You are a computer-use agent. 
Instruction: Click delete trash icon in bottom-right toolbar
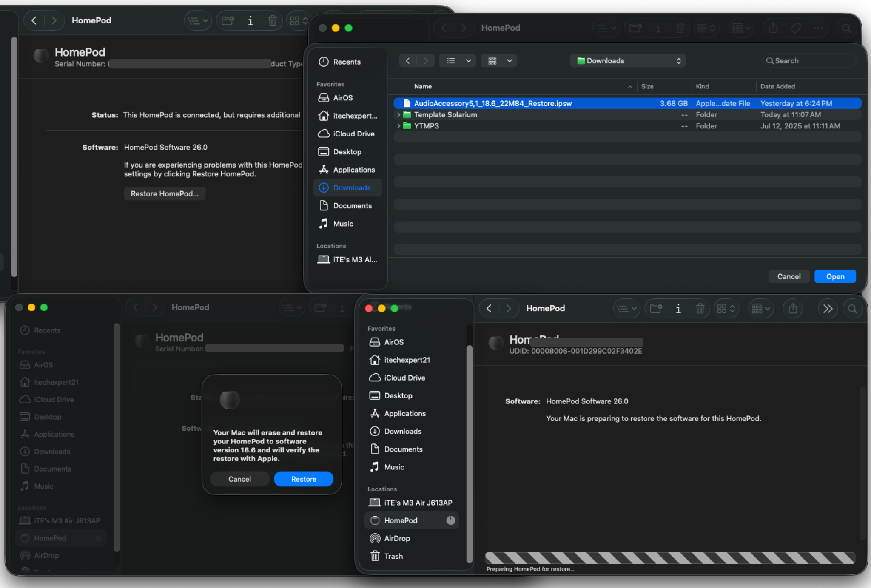[x=700, y=308]
